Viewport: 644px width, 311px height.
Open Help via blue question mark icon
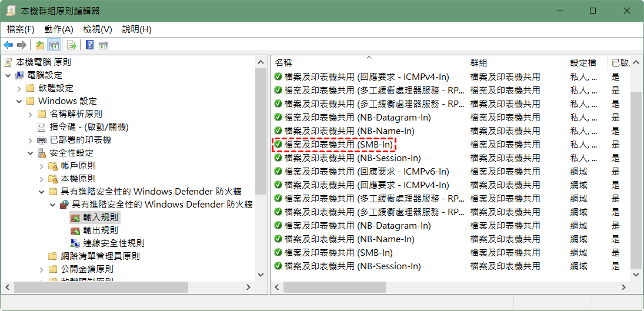pos(89,45)
